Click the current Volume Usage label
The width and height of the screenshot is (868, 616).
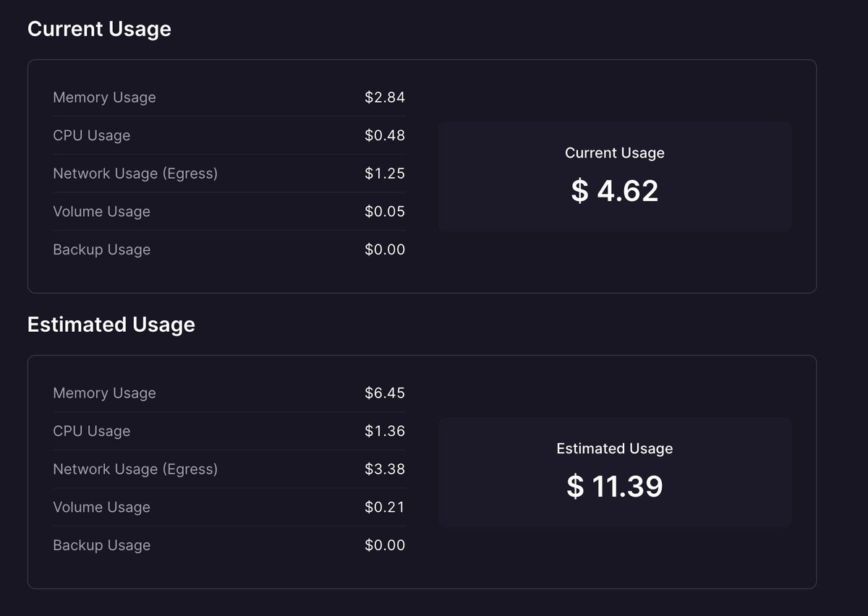point(101,212)
